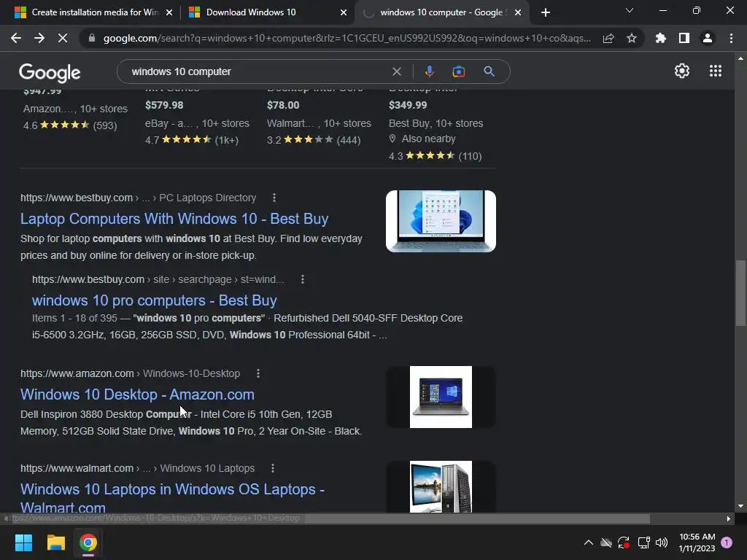
Task: Click the vertical page scrollbar thumb
Action: click(740, 293)
